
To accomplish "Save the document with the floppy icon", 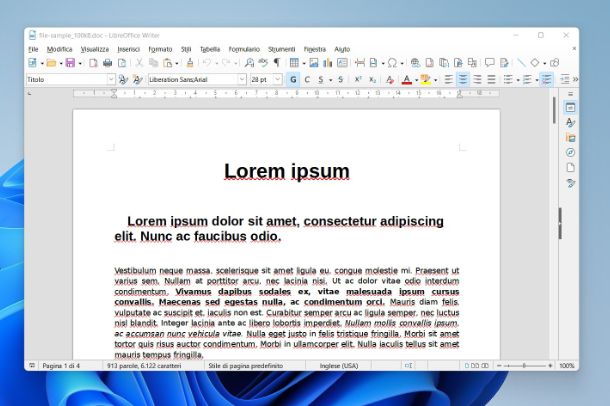I will [x=70, y=63].
